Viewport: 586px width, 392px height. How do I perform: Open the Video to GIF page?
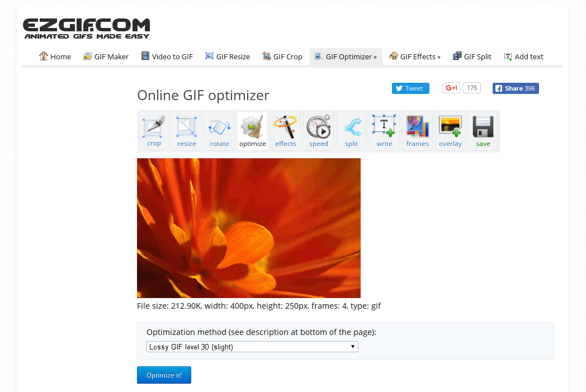click(x=167, y=56)
